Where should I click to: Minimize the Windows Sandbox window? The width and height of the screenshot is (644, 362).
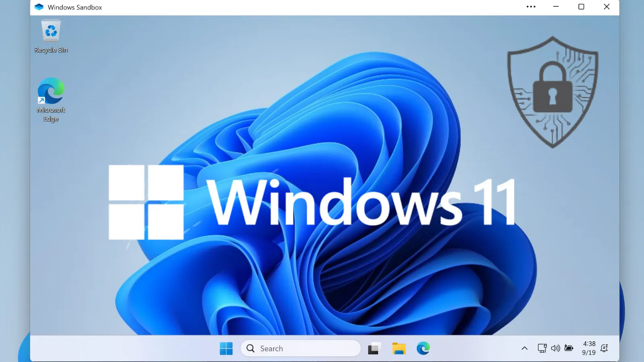point(556,7)
